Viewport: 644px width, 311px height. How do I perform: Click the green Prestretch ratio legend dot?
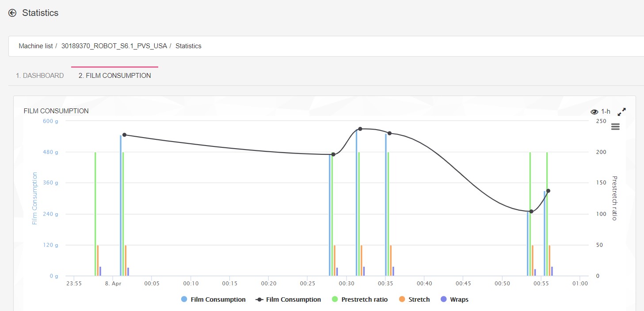[x=335, y=299]
